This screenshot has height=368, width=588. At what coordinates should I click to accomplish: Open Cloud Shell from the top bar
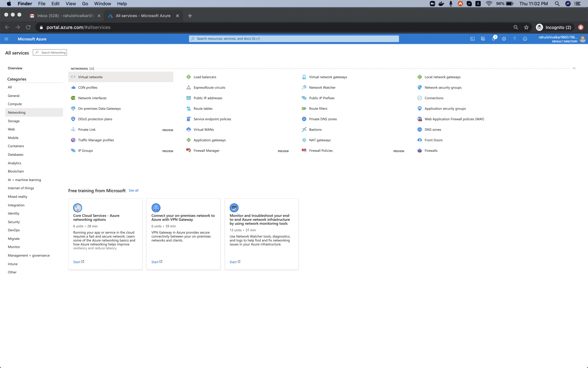click(x=472, y=39)
